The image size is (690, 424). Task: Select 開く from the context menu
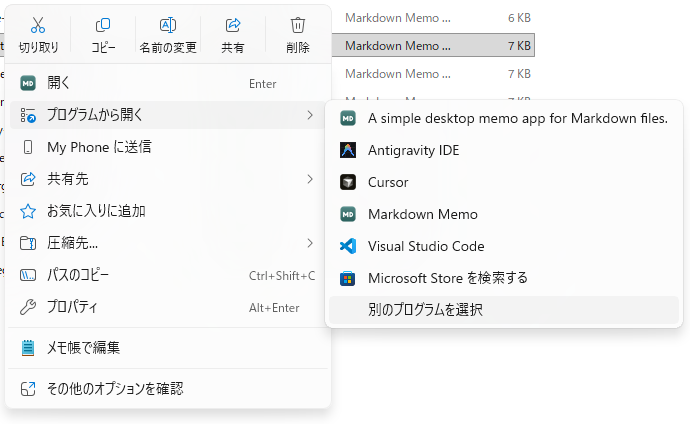(169, 83)
